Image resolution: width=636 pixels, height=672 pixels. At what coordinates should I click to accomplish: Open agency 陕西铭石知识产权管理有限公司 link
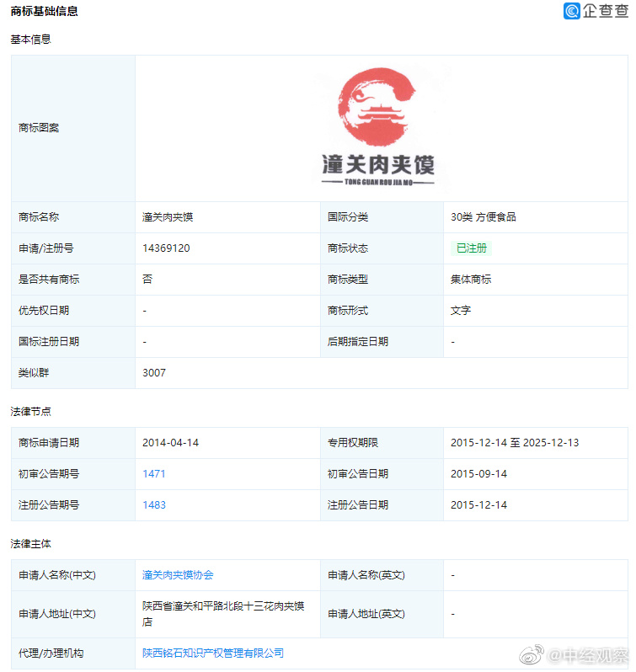click(213, 653)
